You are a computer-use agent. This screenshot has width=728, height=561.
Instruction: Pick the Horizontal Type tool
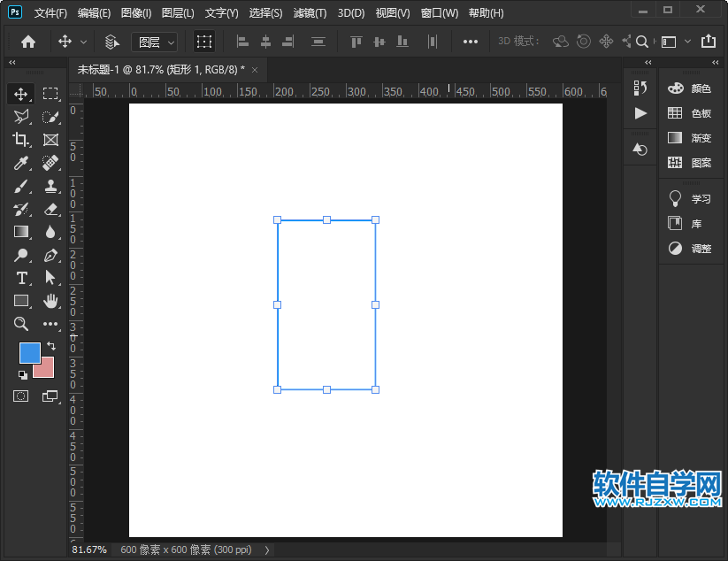pyautogui.click(x=21, y=278)
